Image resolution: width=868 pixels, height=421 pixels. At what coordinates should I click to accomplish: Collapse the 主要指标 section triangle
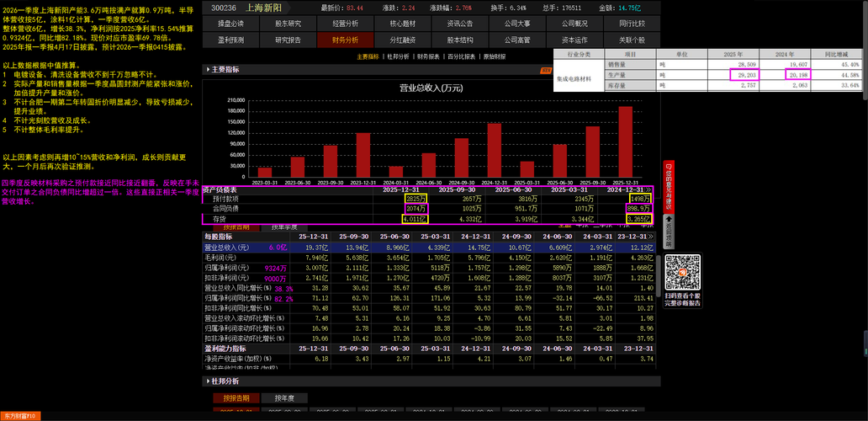tap(208, 70)
